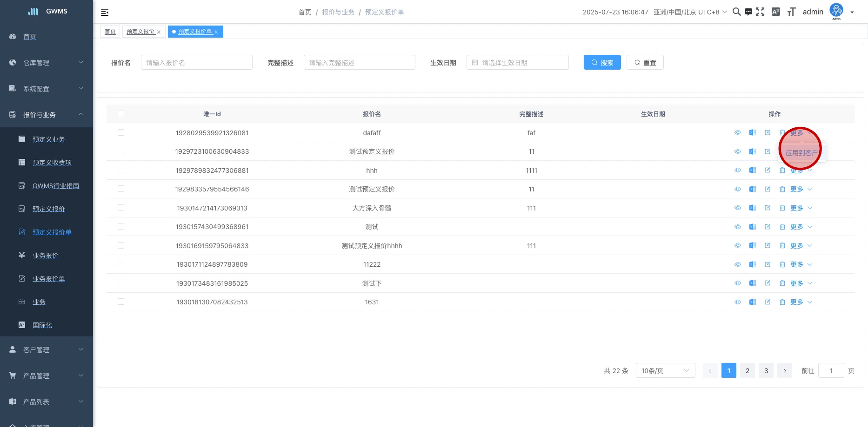Expand the 仓库管理 sidebar menu
Viewport: 868px width, 427px height.
tap(47, 63)
